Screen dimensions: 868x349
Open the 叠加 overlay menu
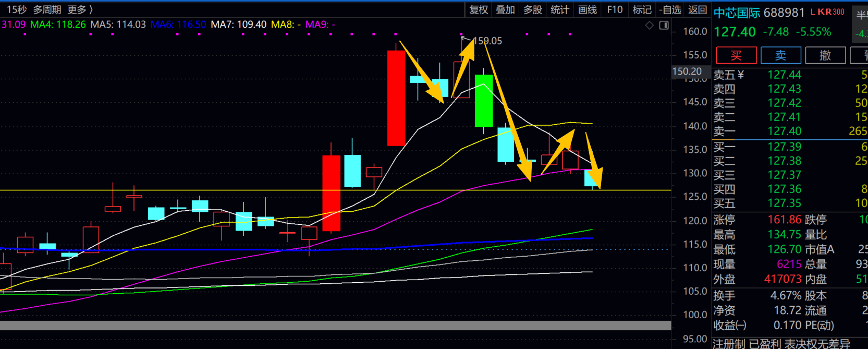tap(505, 10)
